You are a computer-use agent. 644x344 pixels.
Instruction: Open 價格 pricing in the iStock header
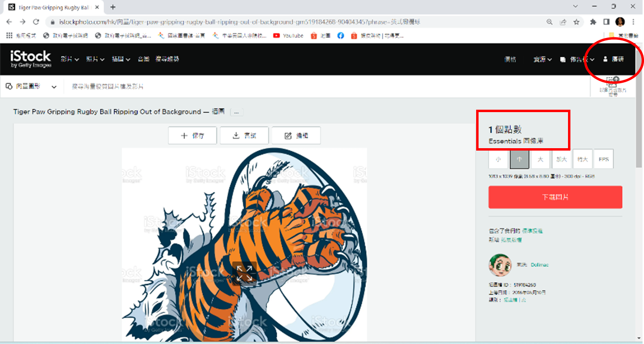[510, 59]
